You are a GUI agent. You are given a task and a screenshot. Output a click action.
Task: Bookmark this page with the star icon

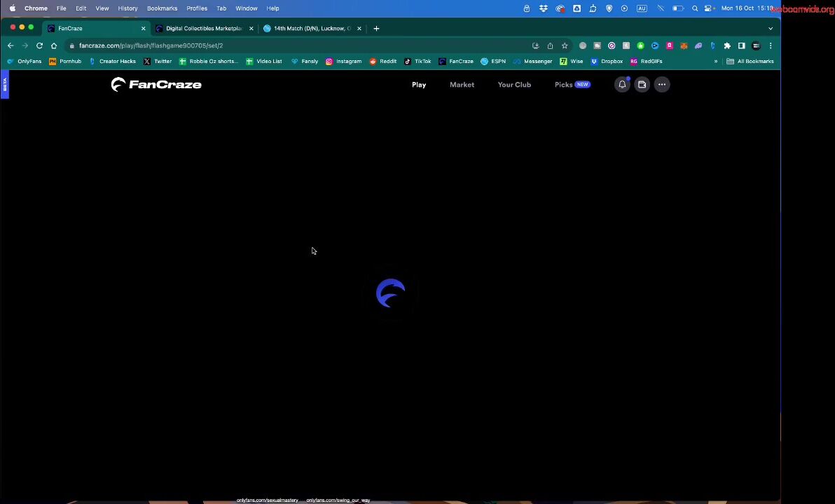pyautogui.click(x=565, y=45)
